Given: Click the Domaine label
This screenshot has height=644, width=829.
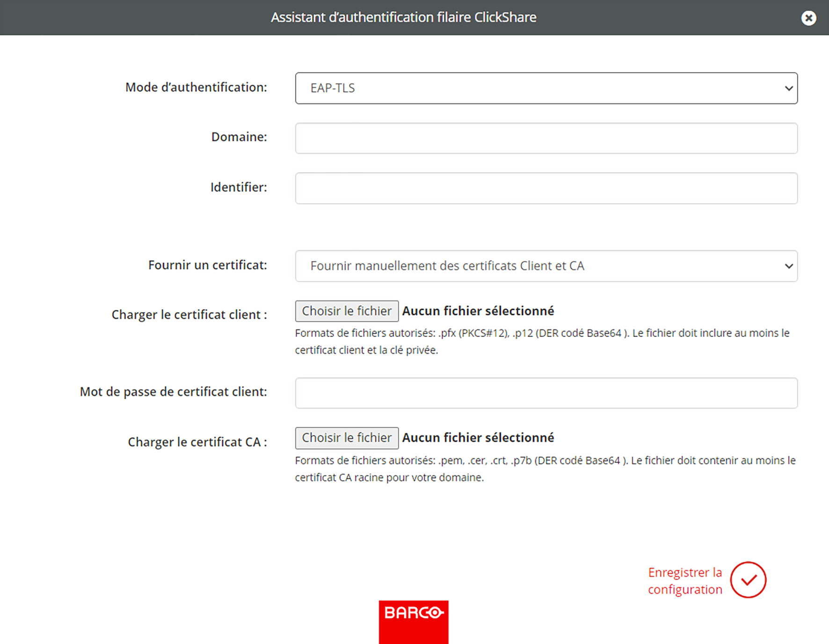Looking at the screenshot, I should 239,137.
